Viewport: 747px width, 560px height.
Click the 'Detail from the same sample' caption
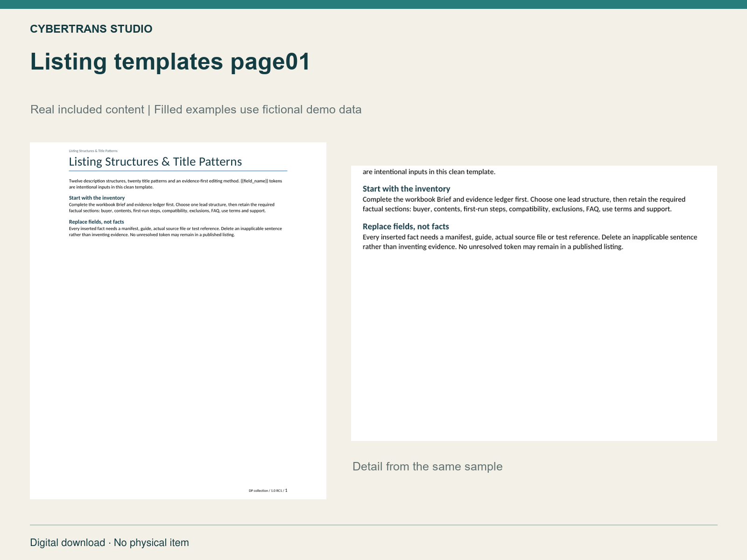pyautogui.click(x=428, y=467)
